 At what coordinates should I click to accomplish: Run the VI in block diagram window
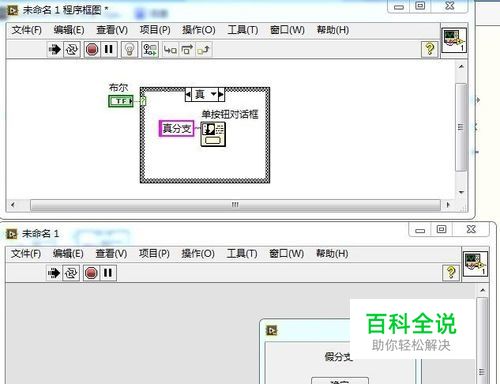click(x=54, y=50)
